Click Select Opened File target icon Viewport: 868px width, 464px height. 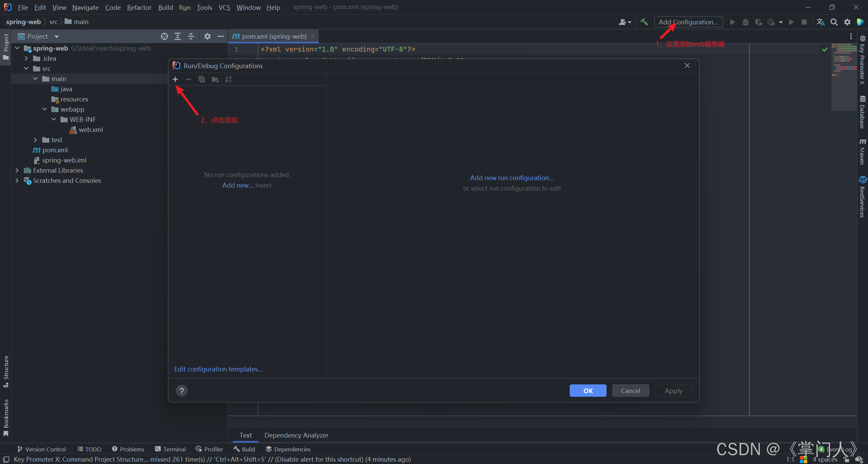[164, 36]
